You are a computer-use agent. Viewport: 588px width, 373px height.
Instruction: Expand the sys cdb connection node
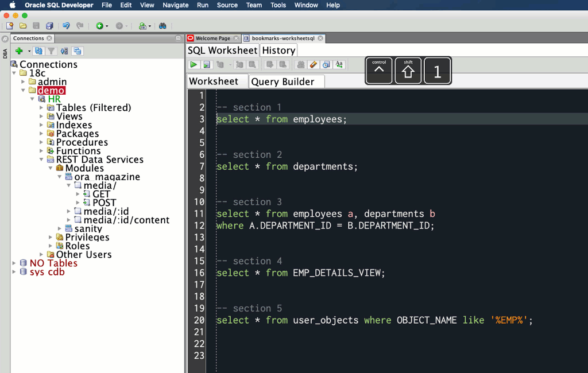point(14,272)
